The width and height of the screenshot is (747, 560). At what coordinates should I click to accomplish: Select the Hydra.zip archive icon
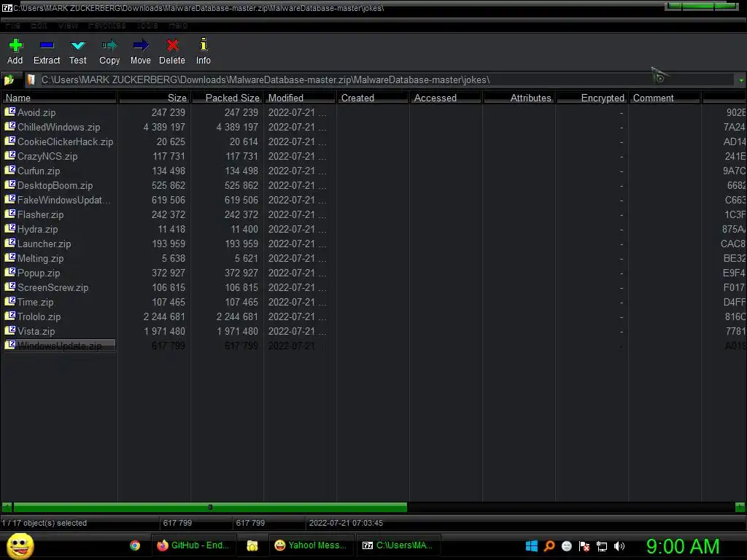[x=10, y=228]
